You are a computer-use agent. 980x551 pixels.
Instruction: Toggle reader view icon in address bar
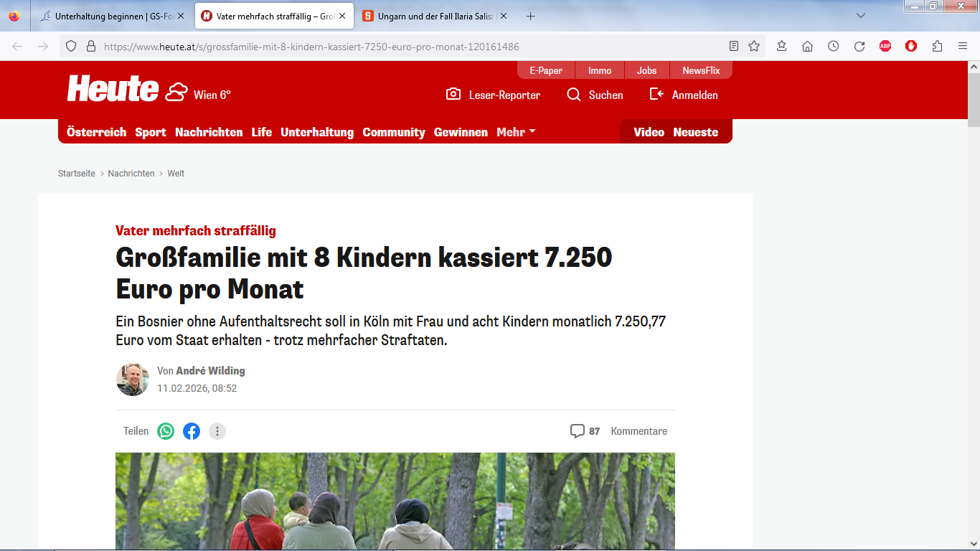[733, 47]
